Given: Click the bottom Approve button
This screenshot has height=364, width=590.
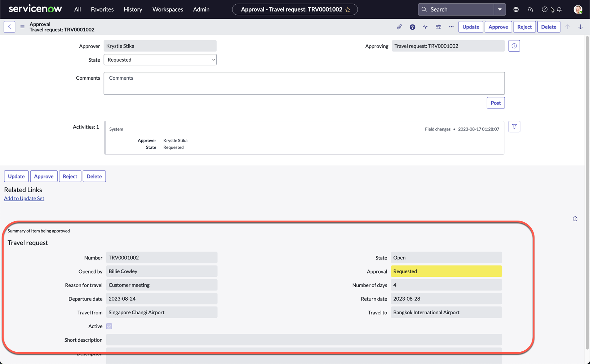Looking at the screenshot, I should pos(44,176).
